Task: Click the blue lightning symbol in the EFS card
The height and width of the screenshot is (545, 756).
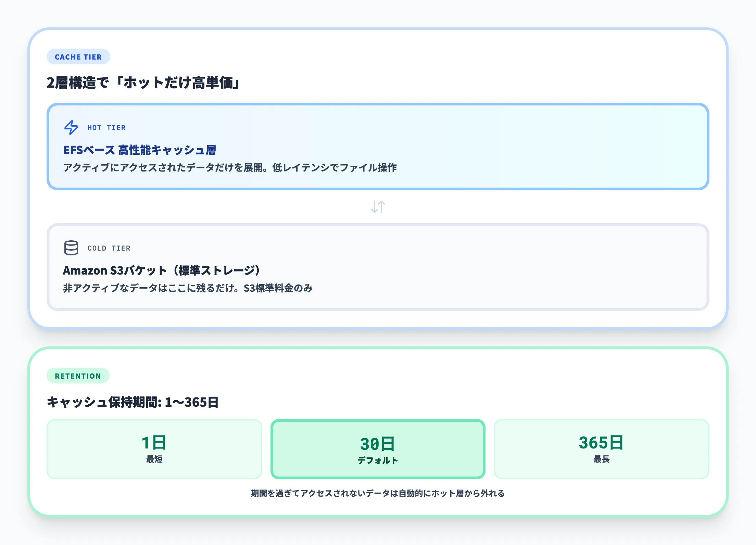Action: [71, 128]
